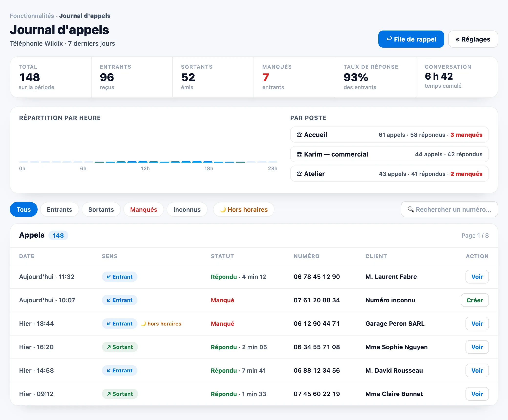Viewport: 508px width, 420px height.
Task: Click the DATE column header
Action: coord(27,256)
